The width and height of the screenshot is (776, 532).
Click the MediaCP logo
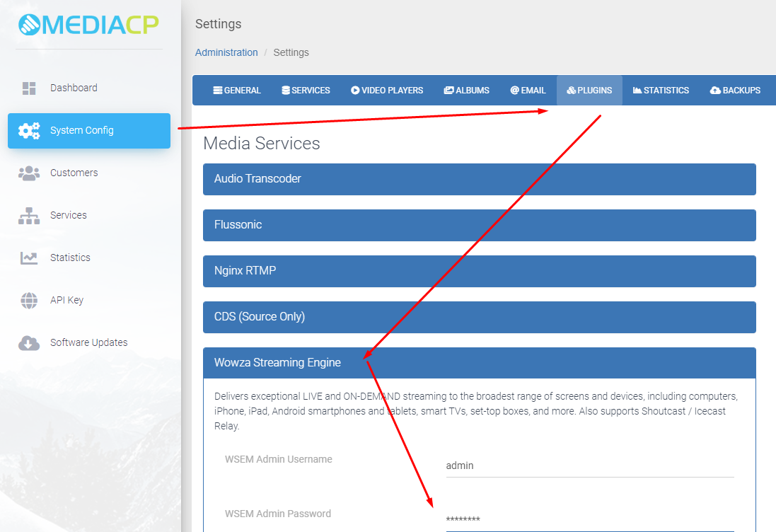[89, 25]
